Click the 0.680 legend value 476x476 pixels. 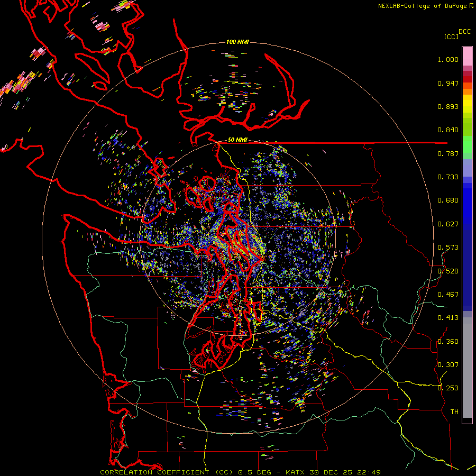click(448, 200)
